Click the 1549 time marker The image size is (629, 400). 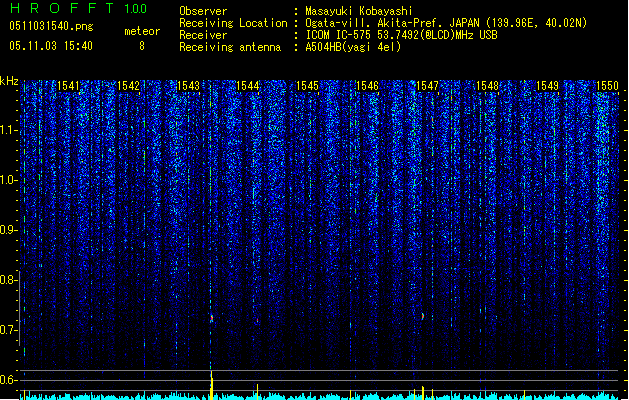(x=548, y=86)
